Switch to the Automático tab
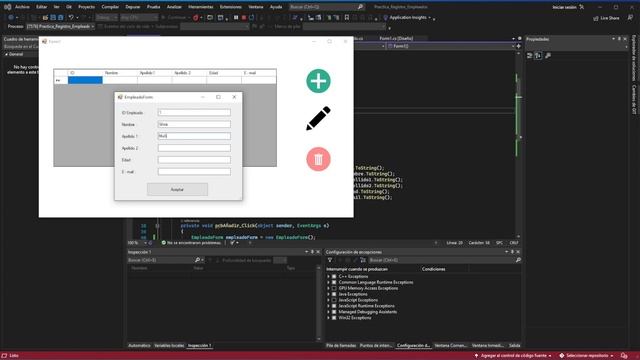The image size is (640, 360). pyautogui.click(x=139, y=345)
